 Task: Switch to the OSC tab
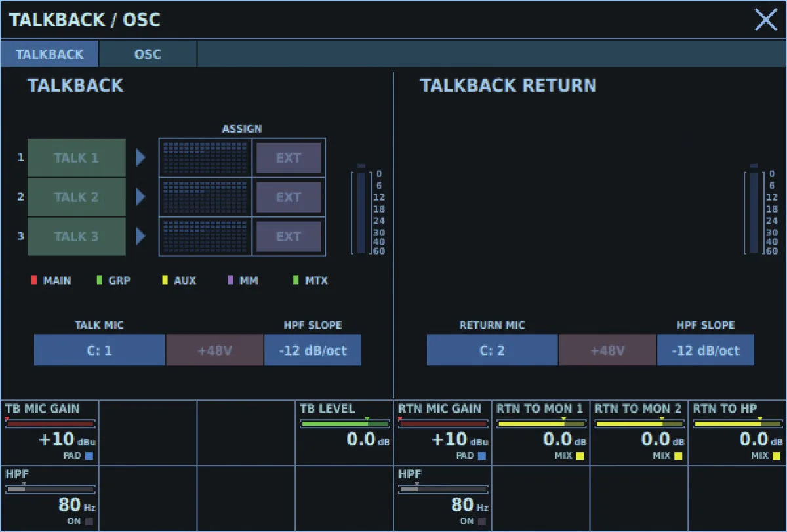tap(148, 54)
